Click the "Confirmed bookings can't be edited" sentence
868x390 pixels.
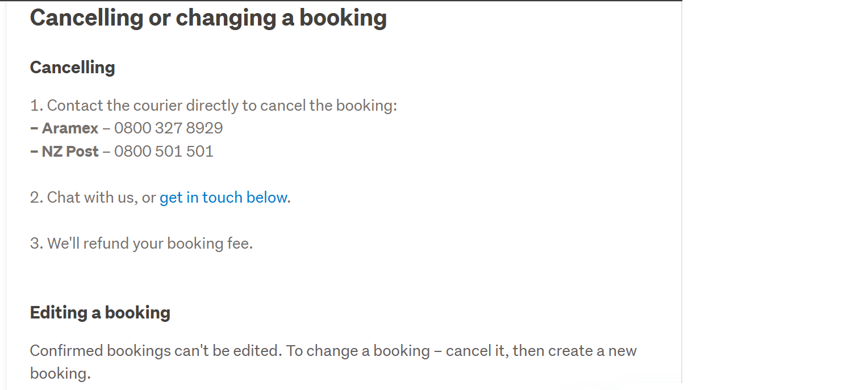point(156,351)
